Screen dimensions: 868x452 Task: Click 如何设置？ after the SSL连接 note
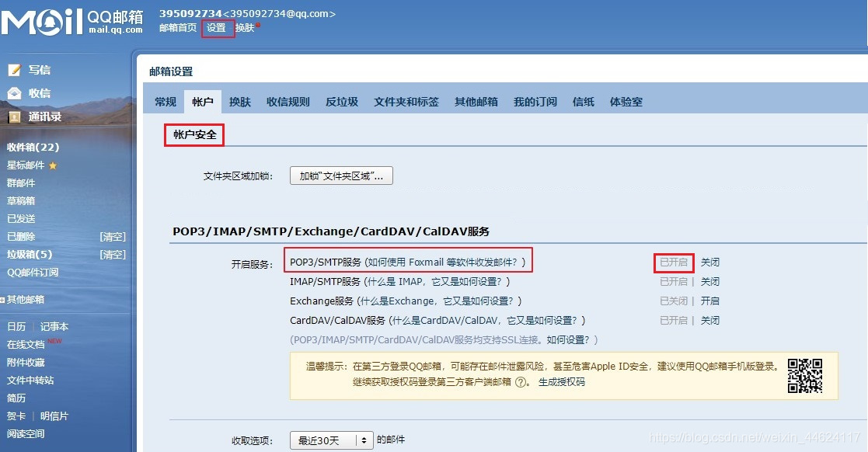click(570, 339)
